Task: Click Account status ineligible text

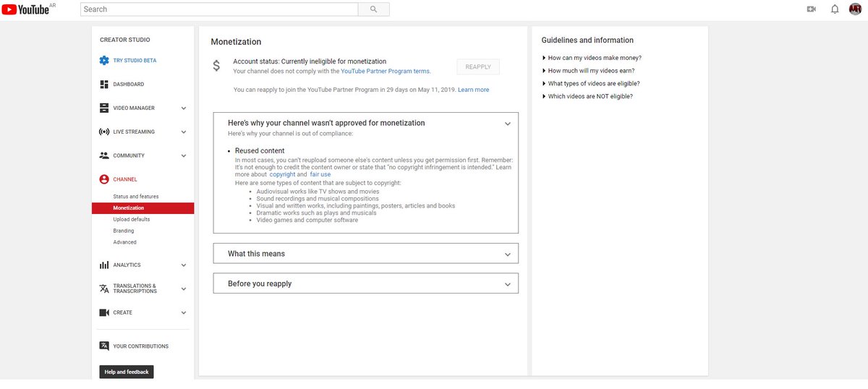Action: tap(310, 61)
